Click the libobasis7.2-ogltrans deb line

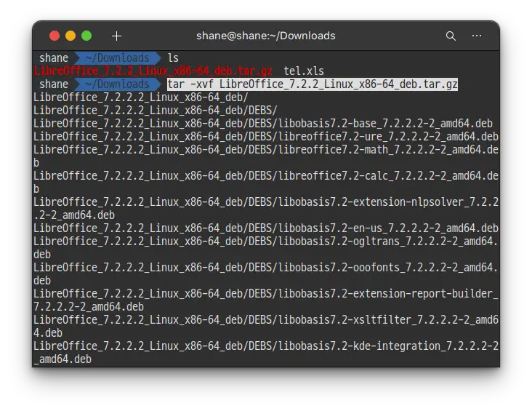point(266,248)
